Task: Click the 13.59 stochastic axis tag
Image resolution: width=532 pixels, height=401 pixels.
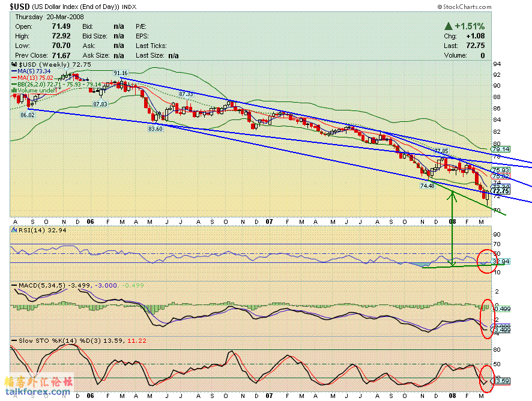Action: pos(501,381)
